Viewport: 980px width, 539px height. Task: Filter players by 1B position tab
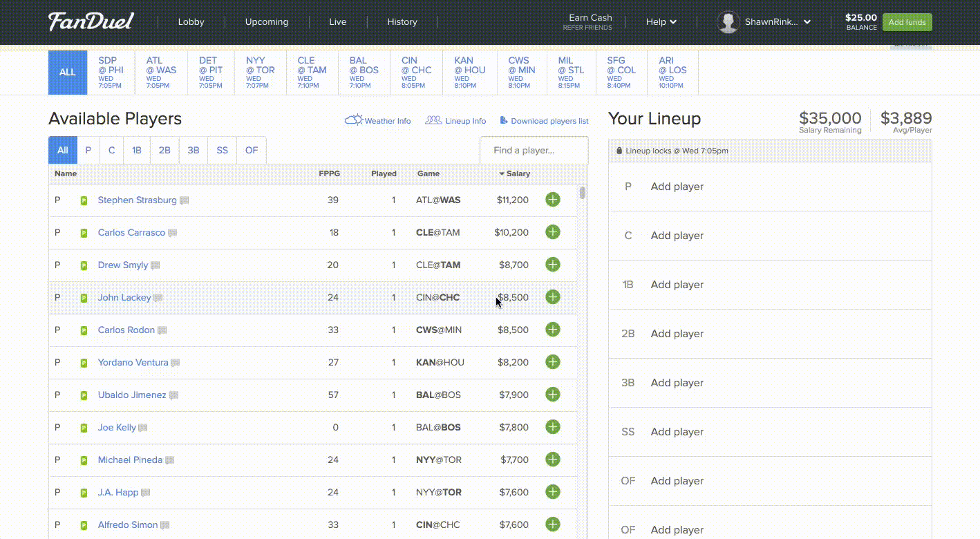(137, 150)
